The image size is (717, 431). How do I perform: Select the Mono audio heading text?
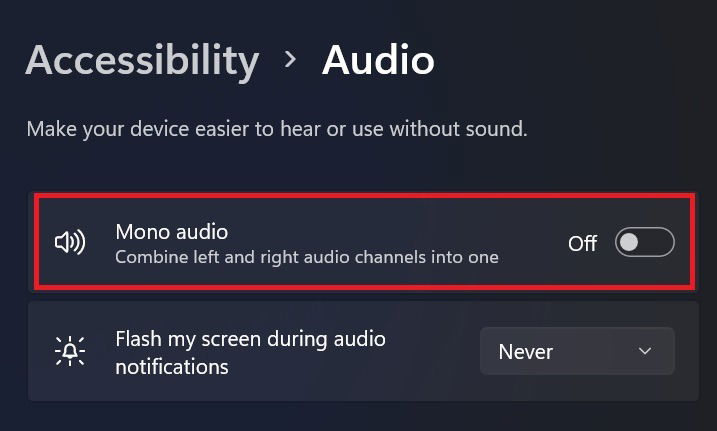pos(171,232)
